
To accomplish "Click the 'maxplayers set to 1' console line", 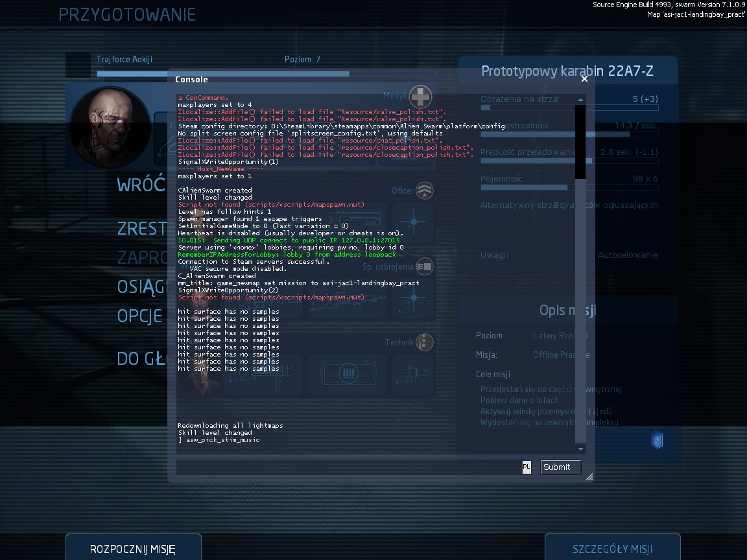I will pos(215,176).
